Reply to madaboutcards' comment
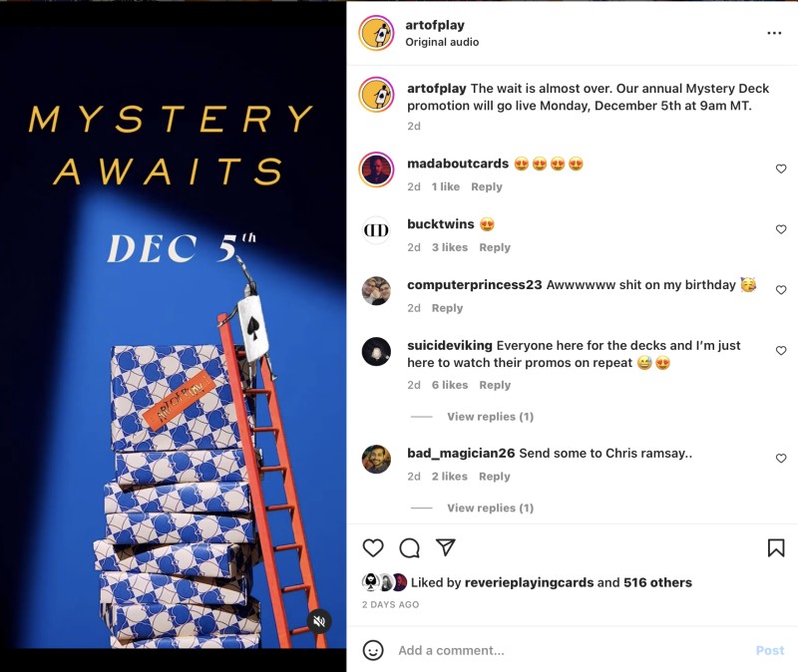Screen dimensions: 798x672 487,186
